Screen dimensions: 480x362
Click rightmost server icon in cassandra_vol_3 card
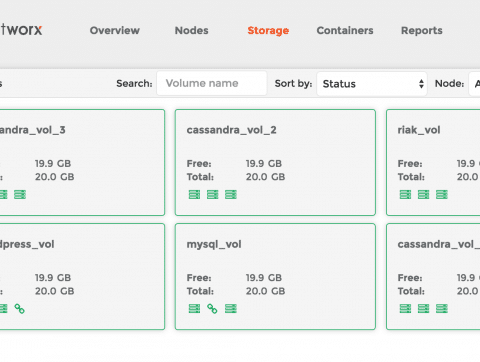pos(20,194)
